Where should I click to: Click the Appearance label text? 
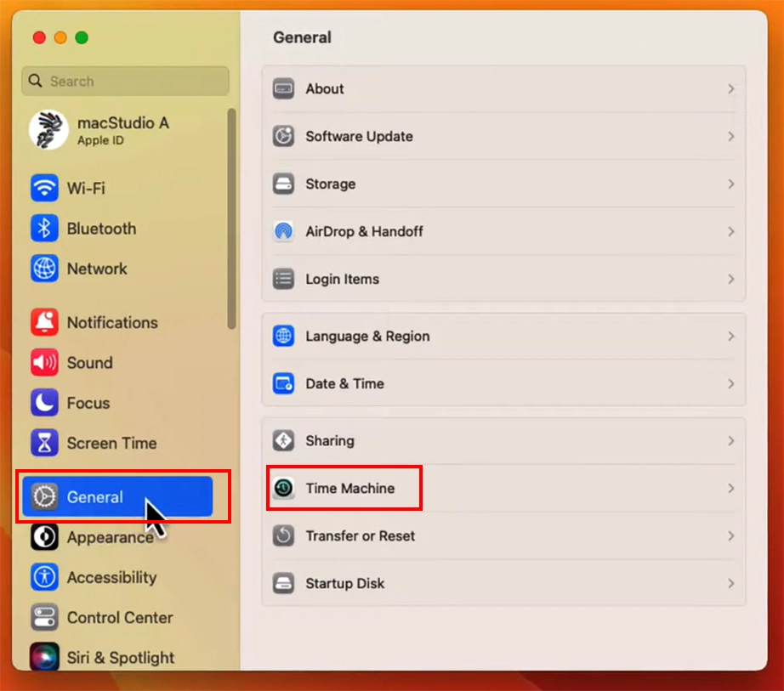110,537
